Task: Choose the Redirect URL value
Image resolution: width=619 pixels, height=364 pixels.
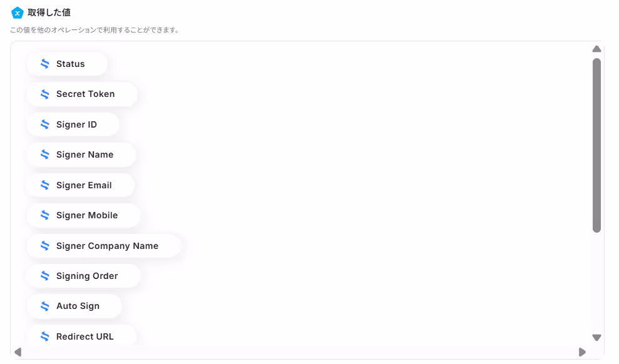Action: pos(81,336)
